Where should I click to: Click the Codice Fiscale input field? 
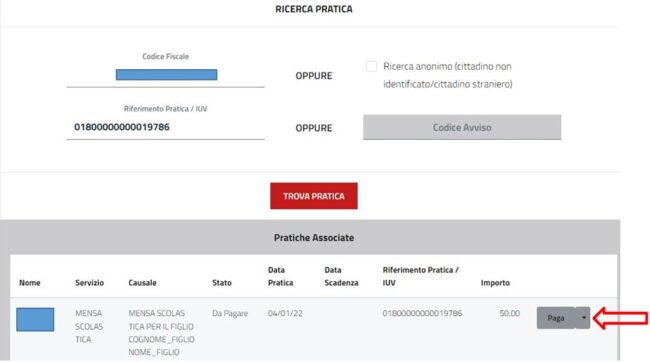[x=165, y=75]
